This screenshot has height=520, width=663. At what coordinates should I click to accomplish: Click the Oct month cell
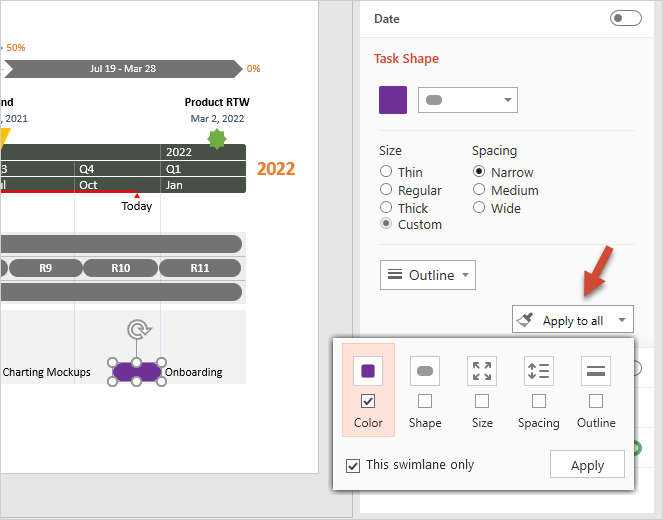(118, 185)
